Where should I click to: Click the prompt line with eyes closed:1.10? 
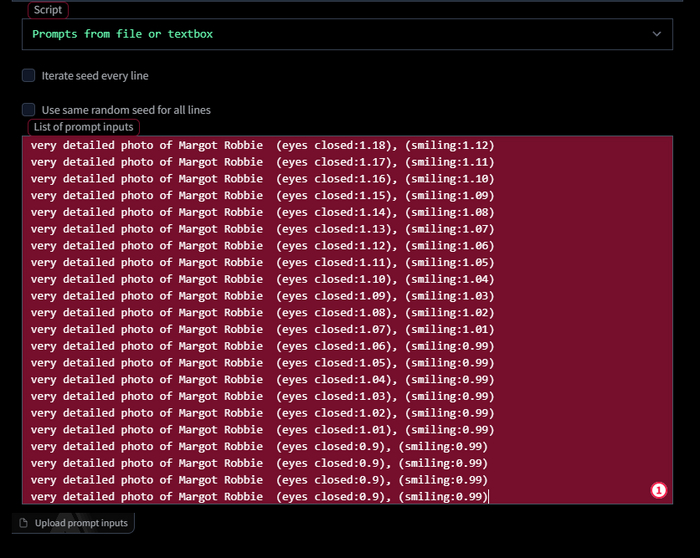262,279
